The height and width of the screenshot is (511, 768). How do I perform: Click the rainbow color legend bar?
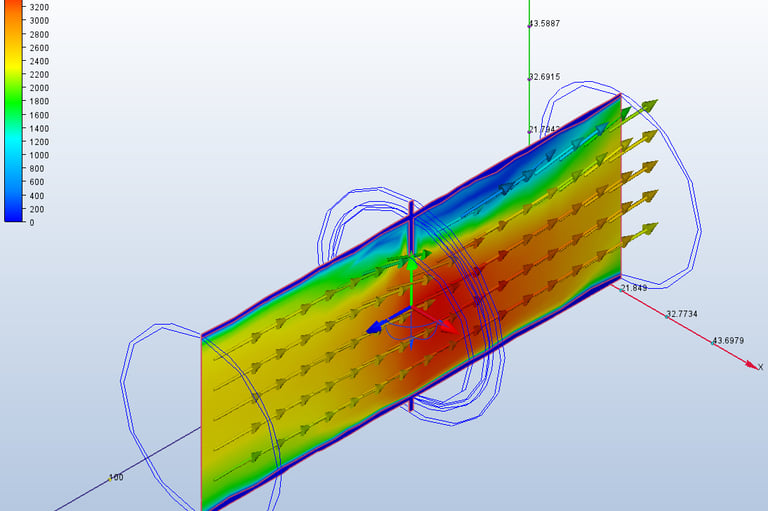click(x=14, y=110)
